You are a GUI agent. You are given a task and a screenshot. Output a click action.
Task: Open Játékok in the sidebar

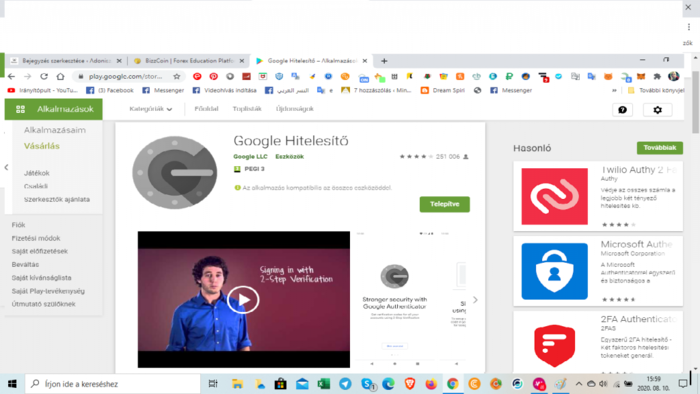click(37, 173)
